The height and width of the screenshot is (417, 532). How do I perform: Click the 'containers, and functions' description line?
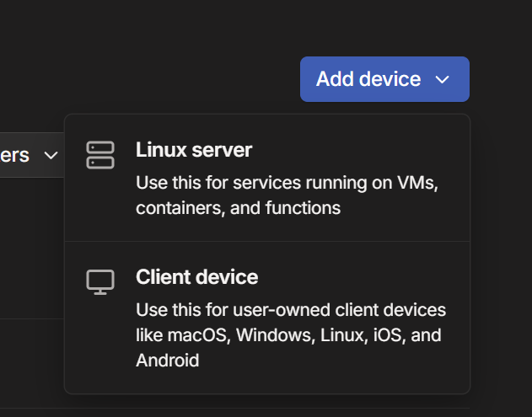coord(239,208)
